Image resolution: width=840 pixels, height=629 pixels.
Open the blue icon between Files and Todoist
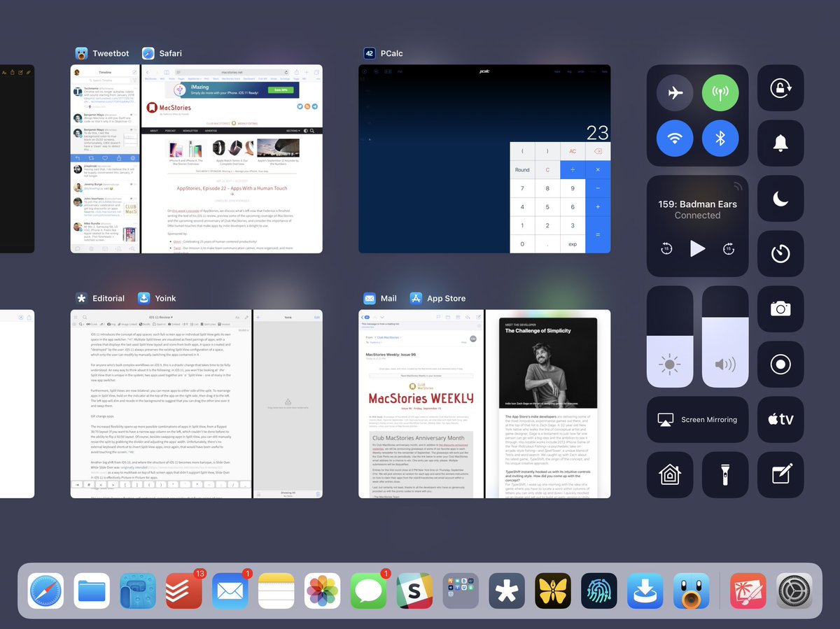click(138, 591)
